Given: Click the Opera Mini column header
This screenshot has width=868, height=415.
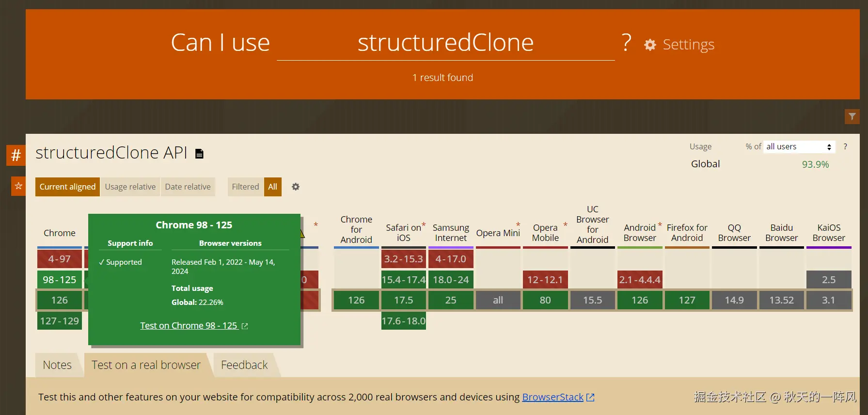Looking at the screenshot, I should click(x=498, y=233).
